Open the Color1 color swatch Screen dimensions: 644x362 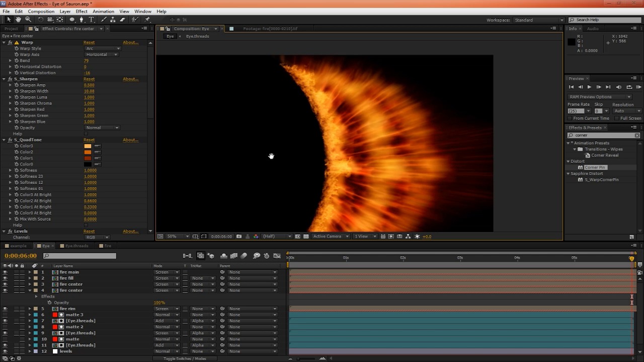coord(88,158)
